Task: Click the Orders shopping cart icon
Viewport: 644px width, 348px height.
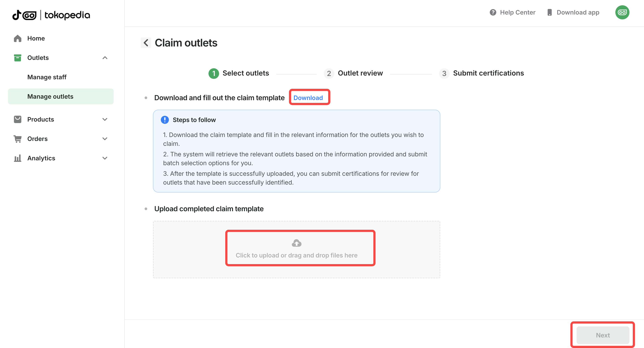Action: click(17, 139)
